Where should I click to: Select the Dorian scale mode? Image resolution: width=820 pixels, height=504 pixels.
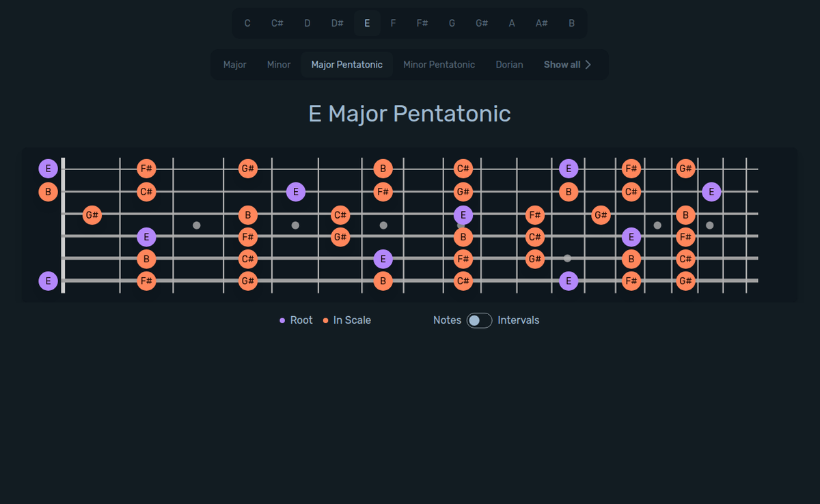(x=509, y=64)
